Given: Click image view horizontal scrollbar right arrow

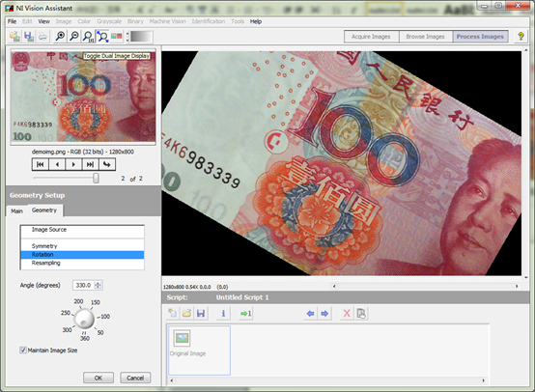Looking at the screenshot, I should tap(517, 286).
